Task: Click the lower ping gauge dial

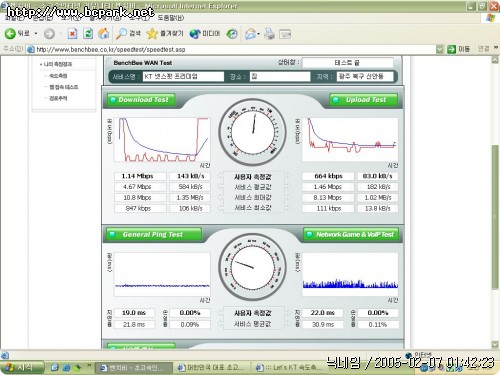Action: pyautogui.click(x=252, y=267)
